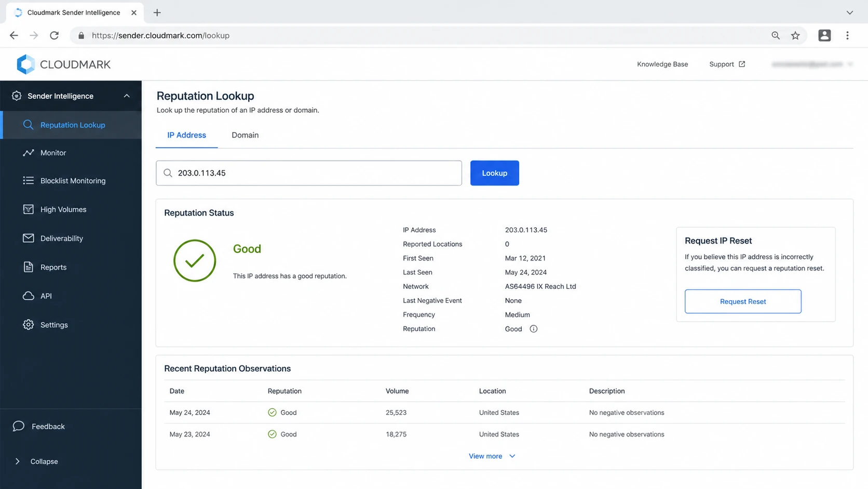Open the account email dropdown
Screen dimensions: 868x489
pyautogui.click(x=812, y=64)
